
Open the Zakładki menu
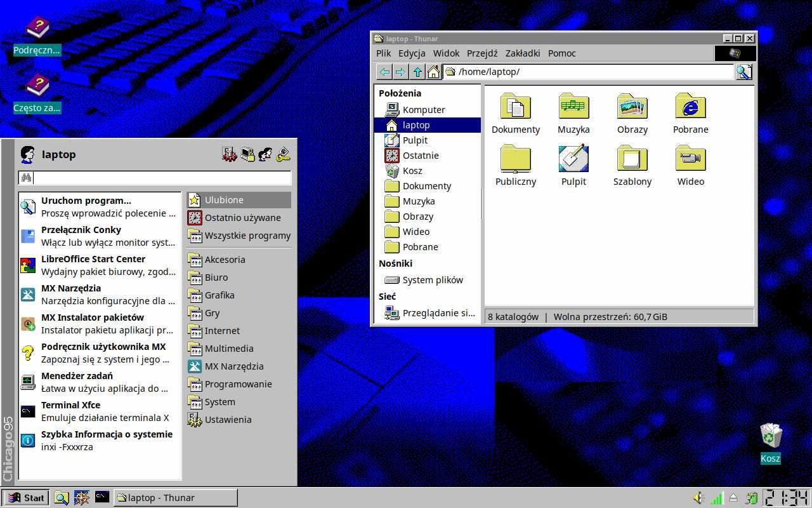click(523, 53)
